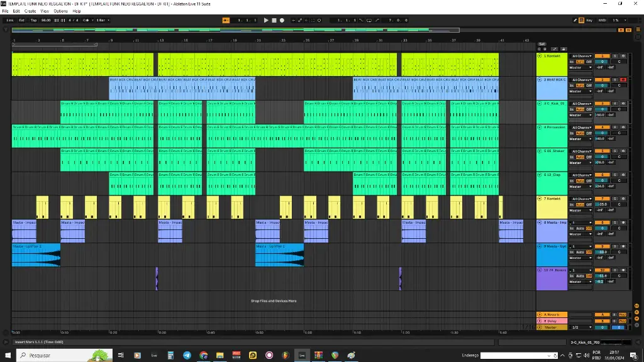Toggle the Capture MIDI icon
The height and width of the screenshot is (362, 644).
313,20
